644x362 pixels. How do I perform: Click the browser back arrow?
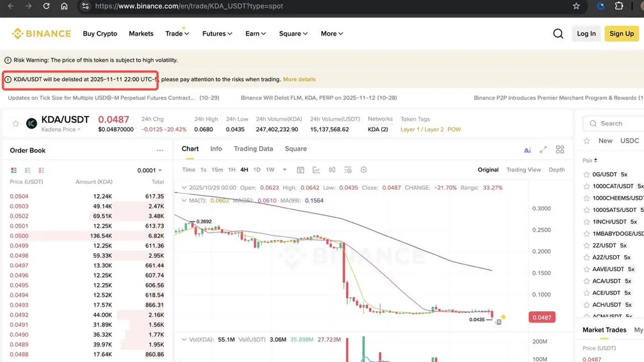pos(12,6)
